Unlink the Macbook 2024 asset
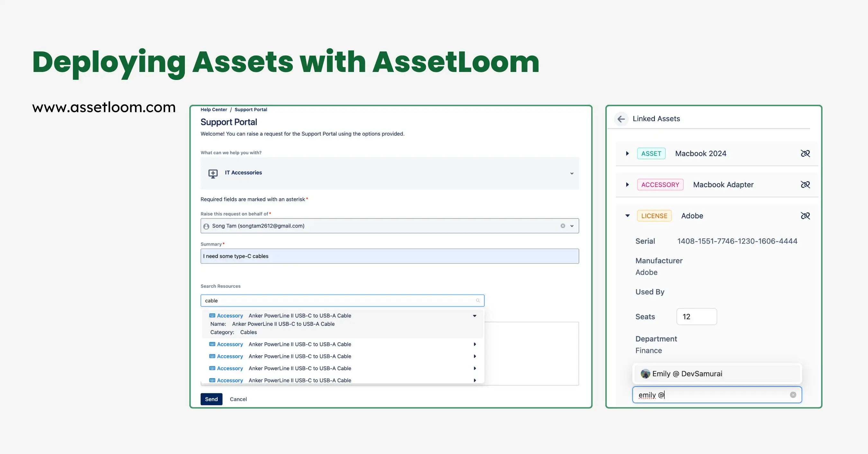 point(805,154)
